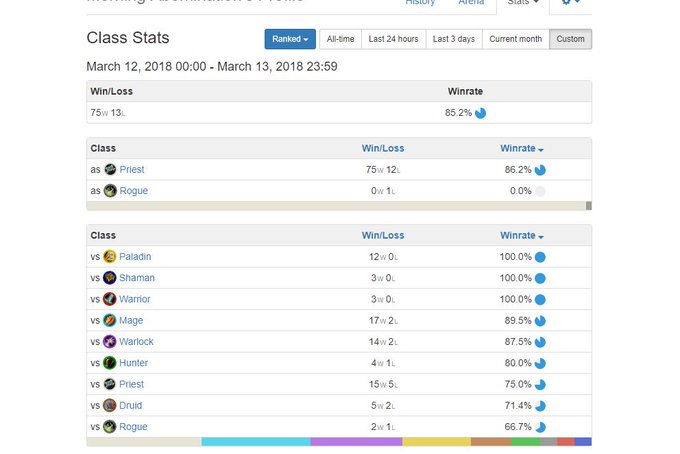The height and width of the screenshot is (454, 680).
Task: Click the brown segment of opponent distribution bar
Action: point(491,442)
